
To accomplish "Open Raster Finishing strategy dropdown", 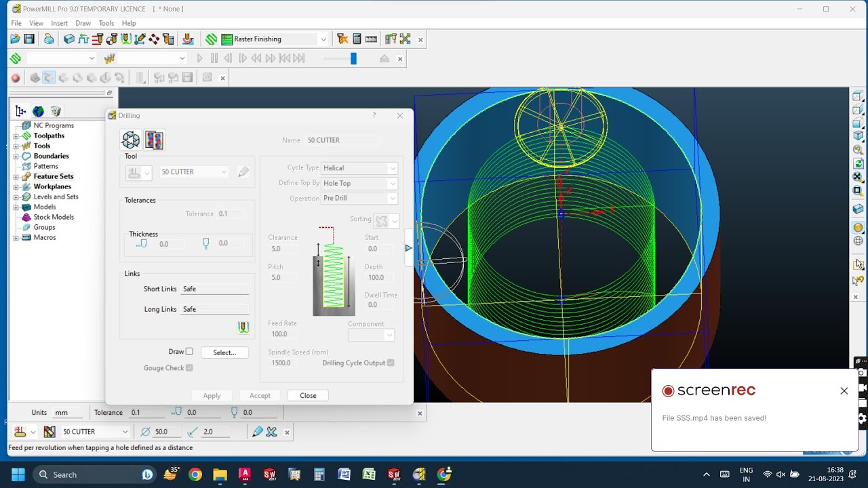I will pyautogui.click(x=323, y=39).
